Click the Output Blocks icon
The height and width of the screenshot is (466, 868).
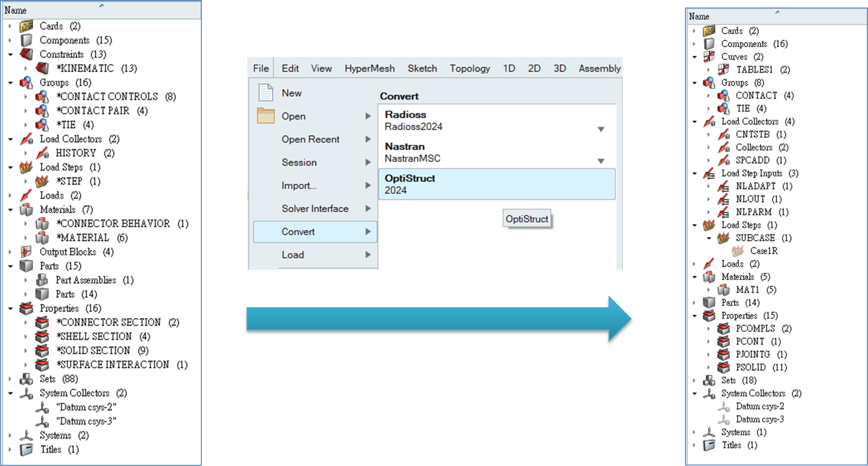(x=26, y=252)
